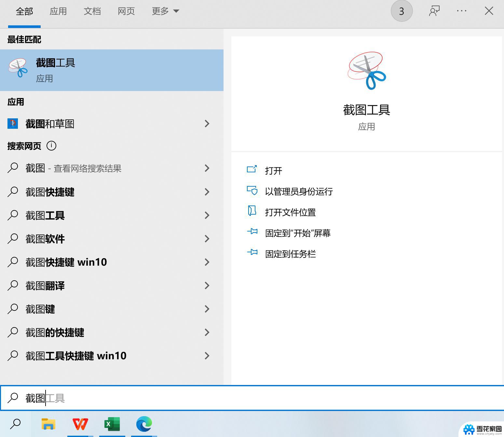Click the pin icon for 固定到"开始"屏幕
Screen dimensions: 504x437
(252, 232)
